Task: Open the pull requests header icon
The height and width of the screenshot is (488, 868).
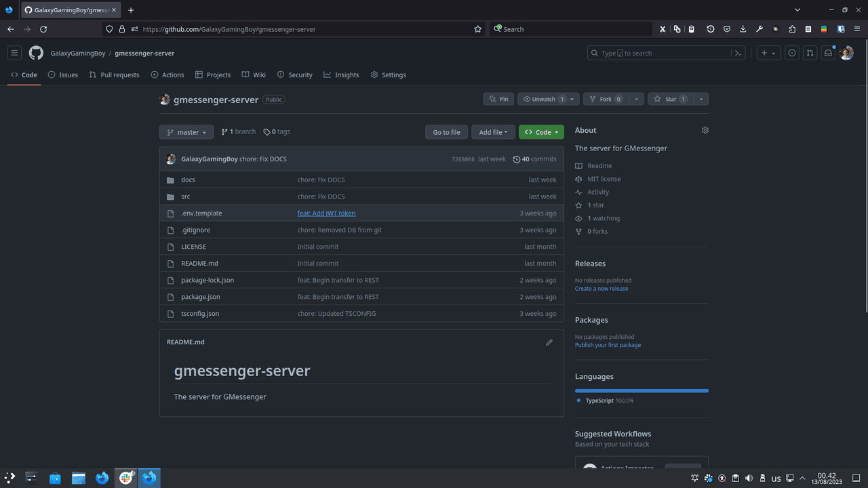Action: (810, 53)
